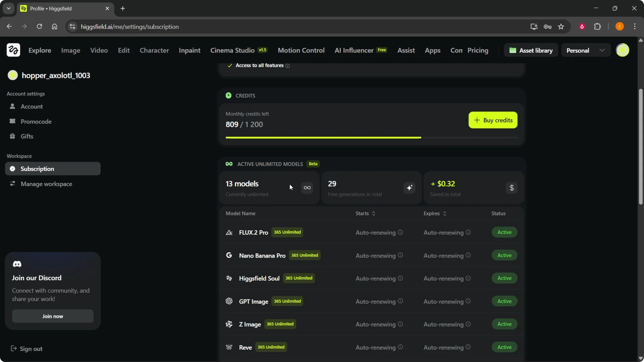Click the Buy credits button
Image resolution: width=644 pixels, height=362 pixels.
pos(493,120)
